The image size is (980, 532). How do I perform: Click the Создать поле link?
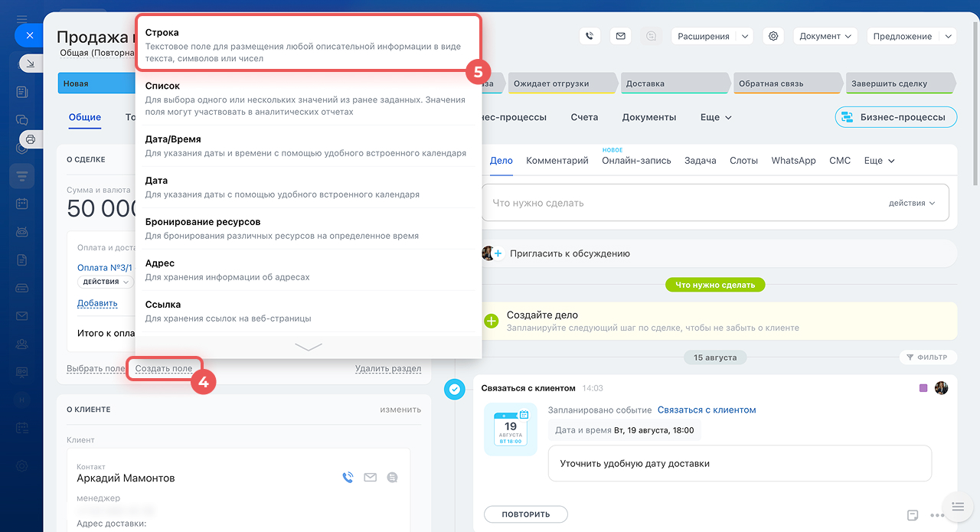(164, 368)
